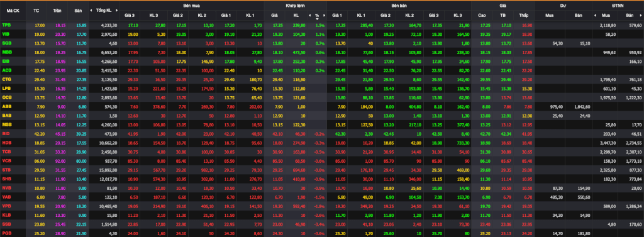Open the OCB stock symbol
644x237 pixels.
pyautogui.click(x=6, y=97)
